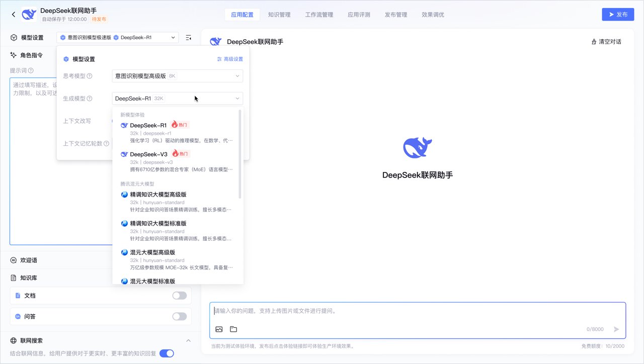The width and height of the screenshot is (644, 364).
Task: Click the 知识库 section icon
Action: pos(14,278)
